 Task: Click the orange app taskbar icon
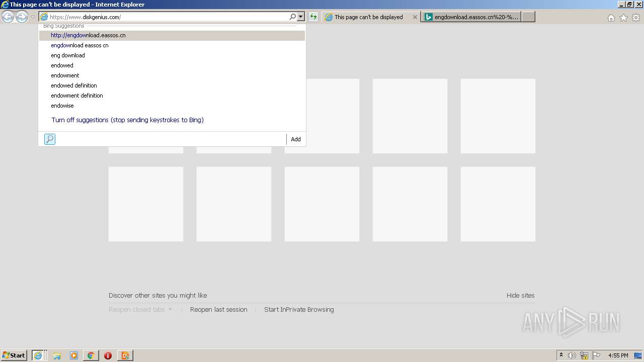click(x=125, y=355)
